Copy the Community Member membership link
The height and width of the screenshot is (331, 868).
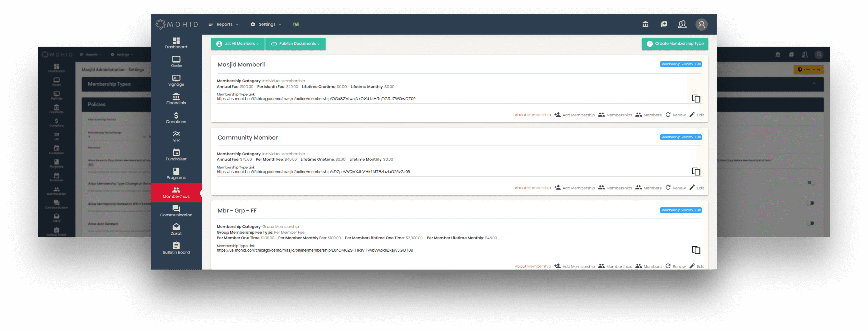(696, 172)
